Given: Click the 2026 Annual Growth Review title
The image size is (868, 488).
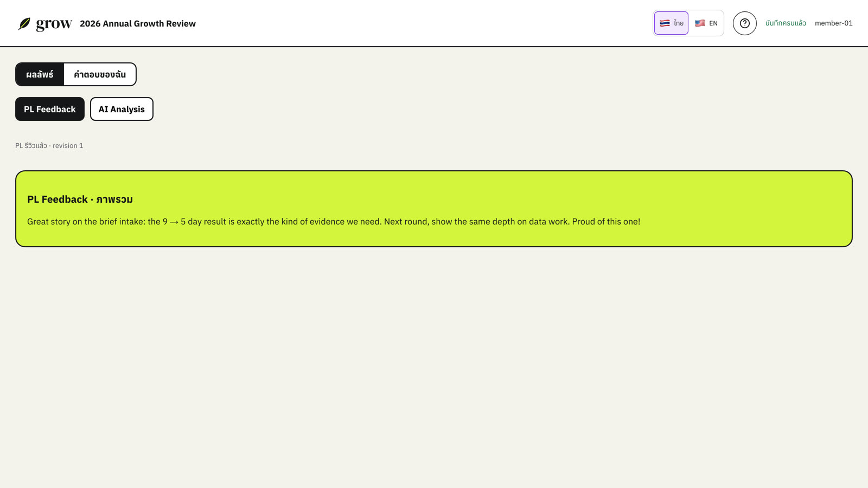Looking at the screenshot, I should point(138,23).
